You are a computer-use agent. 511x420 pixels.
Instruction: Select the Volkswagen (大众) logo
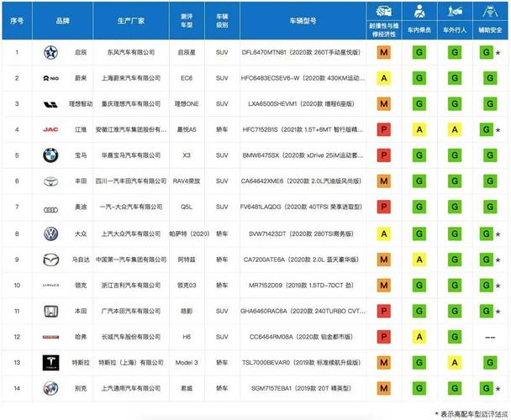[x=52, y=234]
